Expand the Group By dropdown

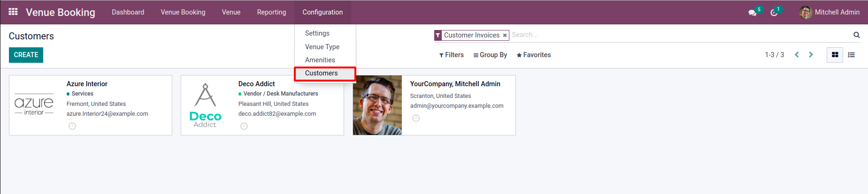490,55
